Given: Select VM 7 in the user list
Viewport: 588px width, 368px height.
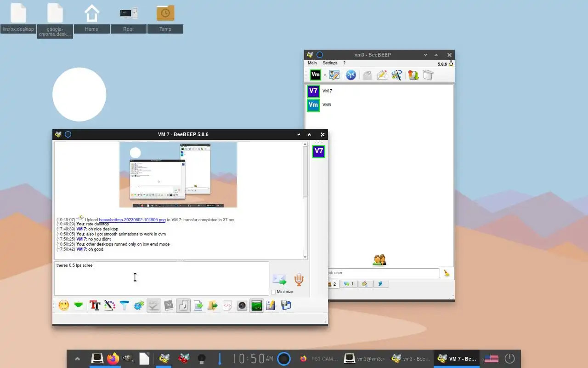Looking at the screenshot, I should point(379,91).
